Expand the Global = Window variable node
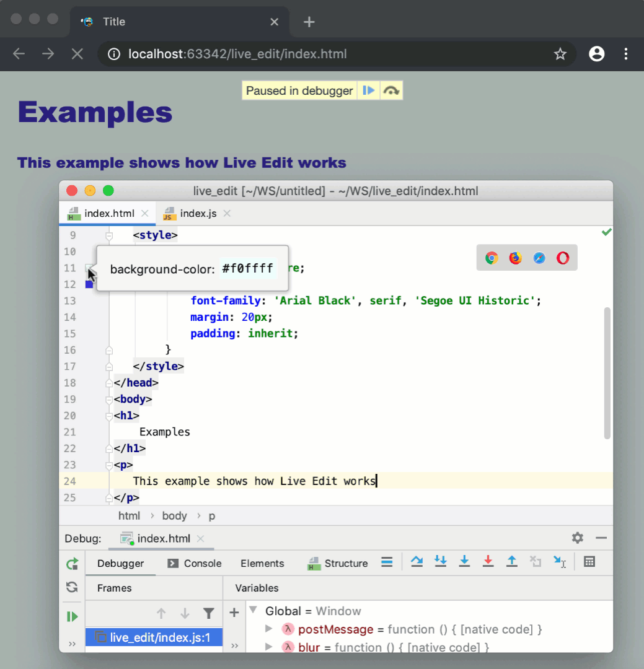This screenshot has width=644, height=669. pyautogui.click(x=254, y=611)
